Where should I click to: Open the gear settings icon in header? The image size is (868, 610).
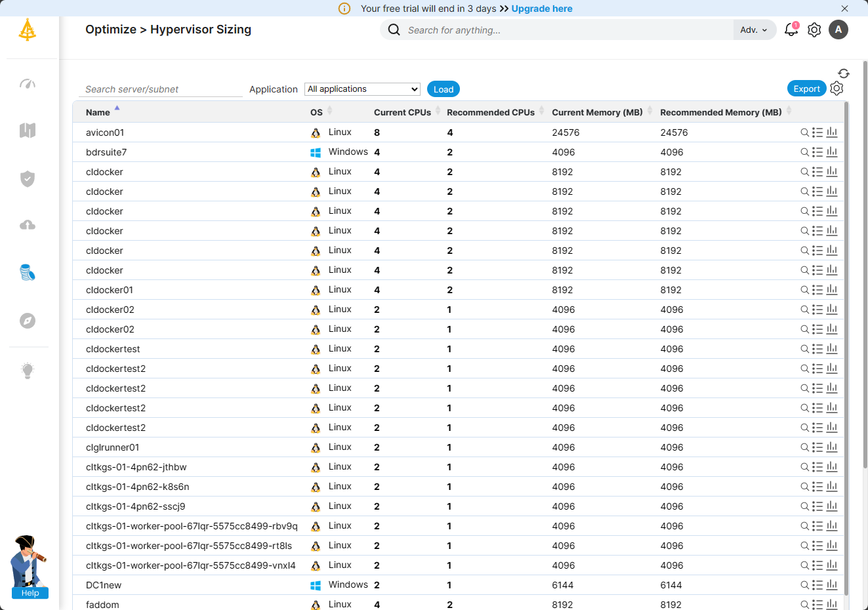(x=814, y=30)
